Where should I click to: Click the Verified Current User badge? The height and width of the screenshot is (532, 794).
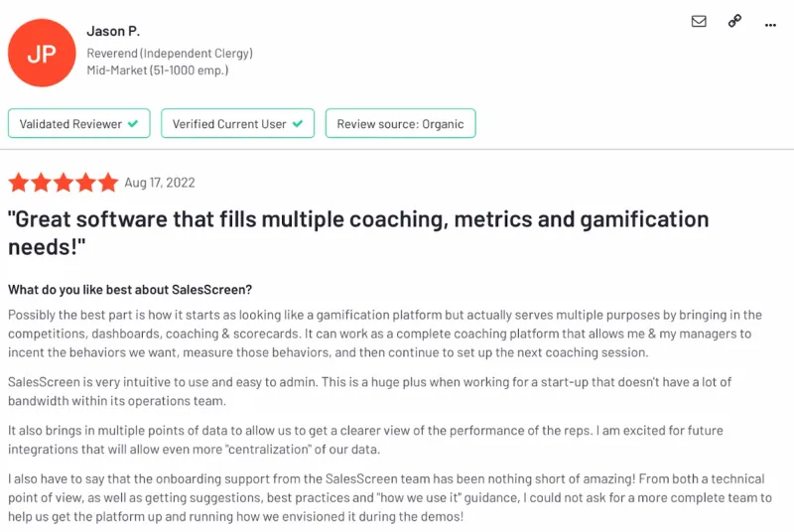coord(237,123)
